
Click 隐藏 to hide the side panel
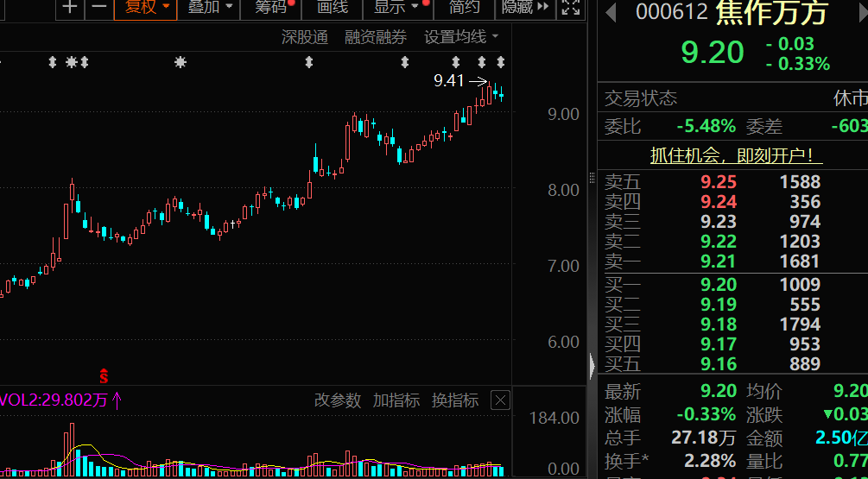point(525,8)
